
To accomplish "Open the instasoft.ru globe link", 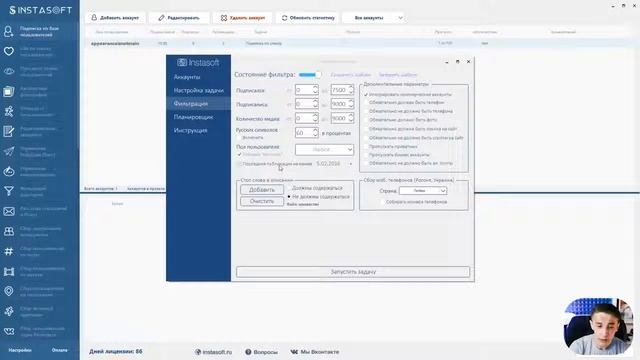I will tap(213, 352).
